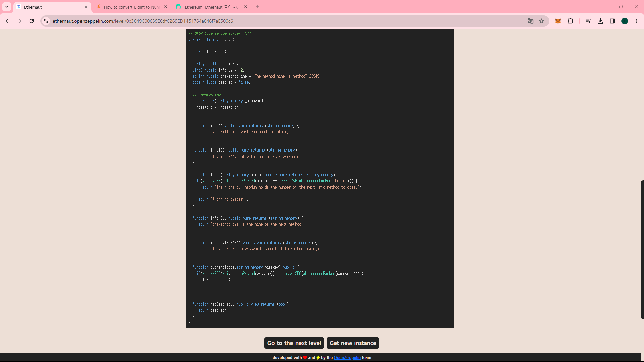This screenshot has width=644, height=362.
Task: Switch to the [Ethereum] Ethernaut tab
Action: point(211,7)
